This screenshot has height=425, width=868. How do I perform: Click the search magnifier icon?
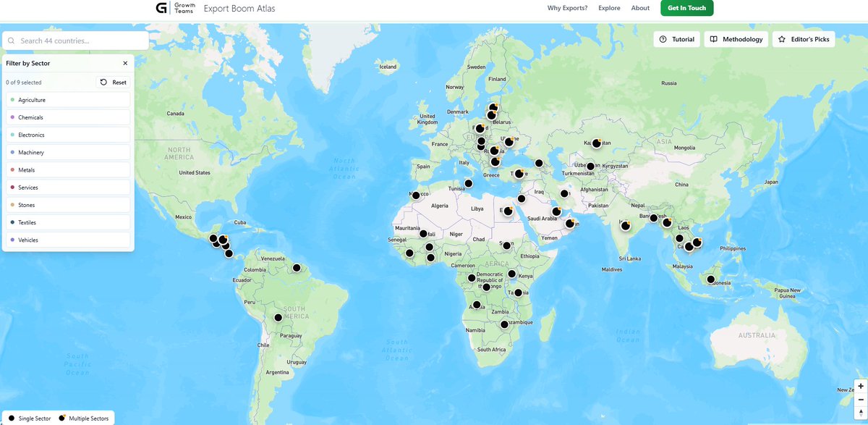coord(12,41)
